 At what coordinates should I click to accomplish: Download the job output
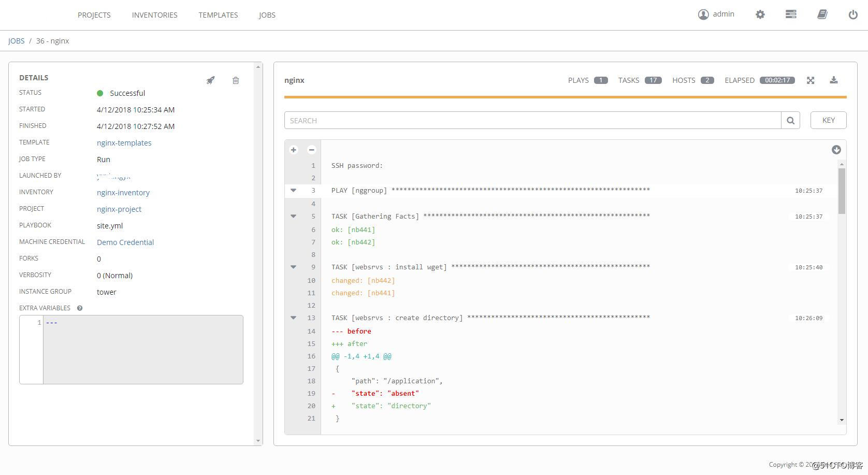pos(834,80)
